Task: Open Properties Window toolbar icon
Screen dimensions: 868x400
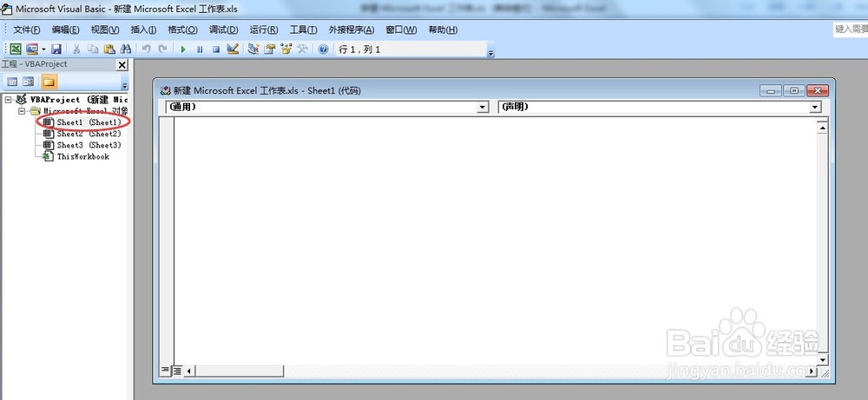Action: pyautogui.click(x=270, y=49)
